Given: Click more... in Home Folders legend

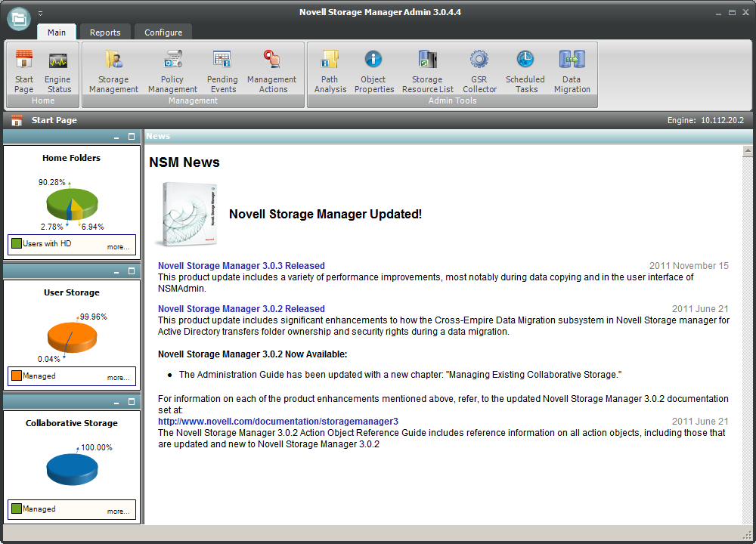Looking at the screenshot, I should tap(118, 247).
